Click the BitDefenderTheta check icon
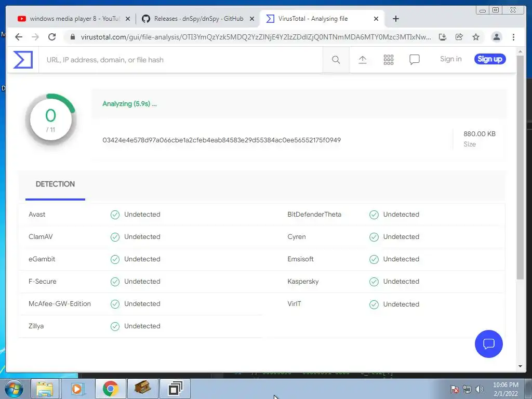Image resolution: width=532 pixels, height=399 pixels. click(374, 215)
